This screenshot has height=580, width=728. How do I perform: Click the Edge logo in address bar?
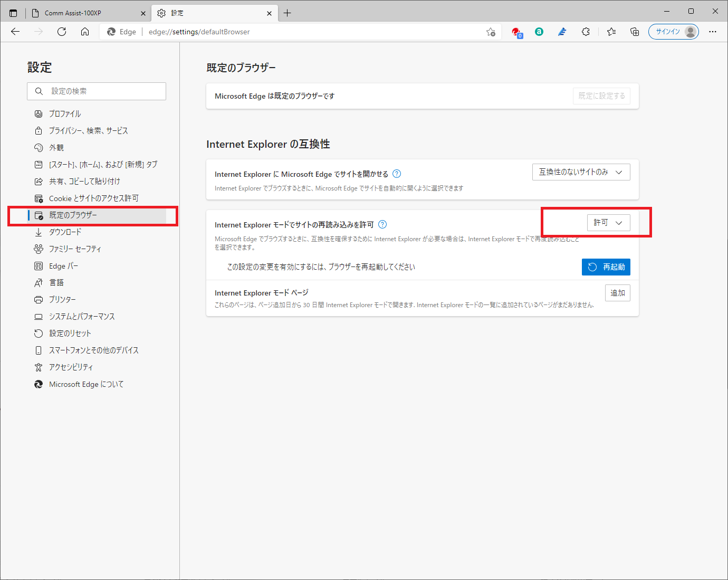[111, 32]
